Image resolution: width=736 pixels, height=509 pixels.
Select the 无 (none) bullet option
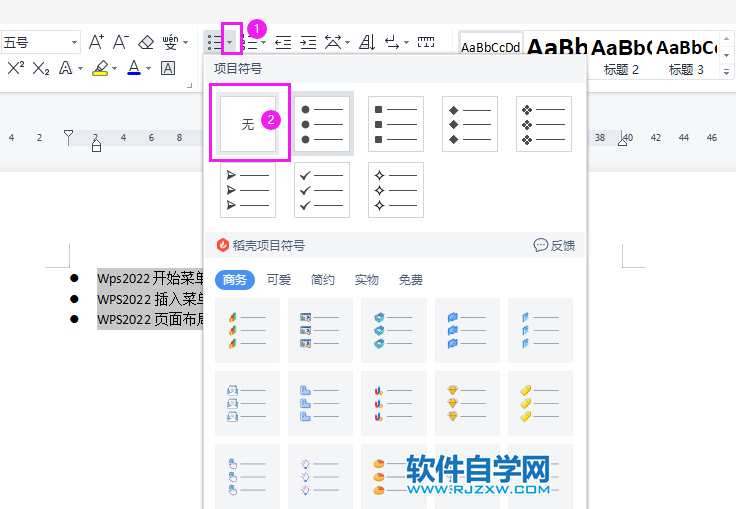coord(248,124)
